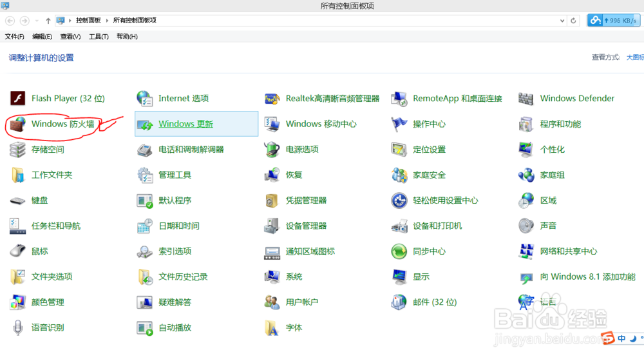Open the 文件历史记录 icon

point(144,277)
